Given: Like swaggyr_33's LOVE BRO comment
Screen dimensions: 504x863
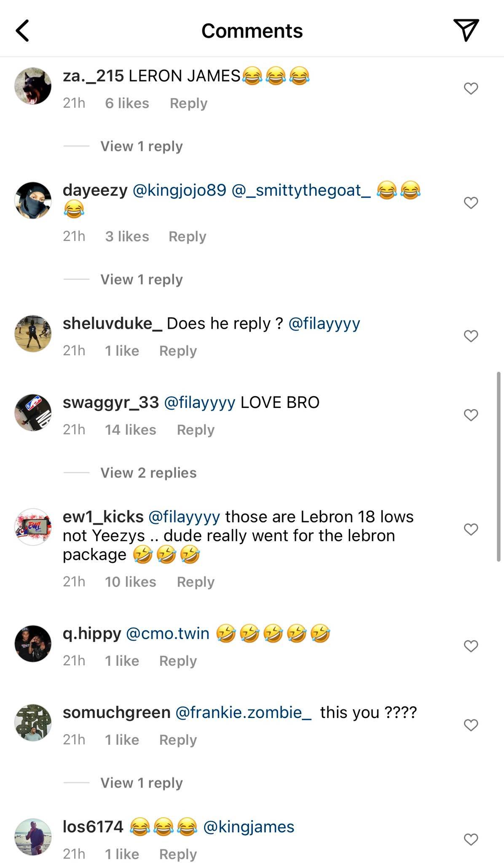Looking at the screenshot, I should coord(470,415).
